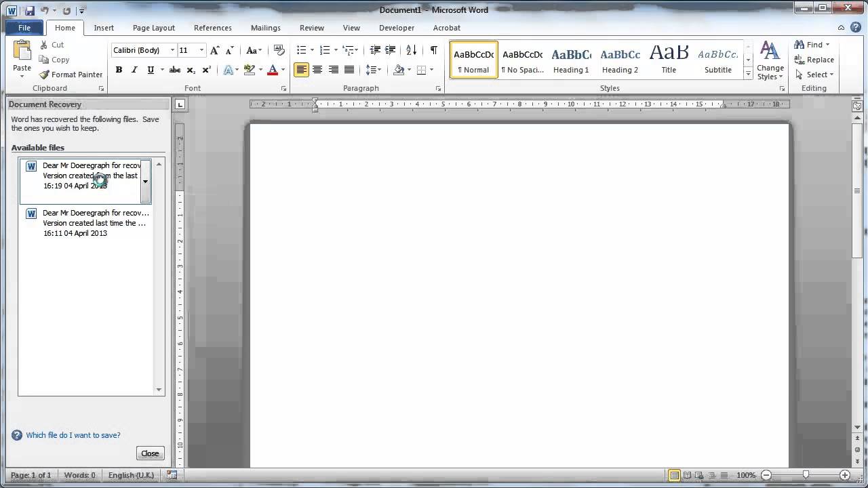Toggle Bold formatting
This screenshot has width=868, height=488.
[x=119, y=70]
